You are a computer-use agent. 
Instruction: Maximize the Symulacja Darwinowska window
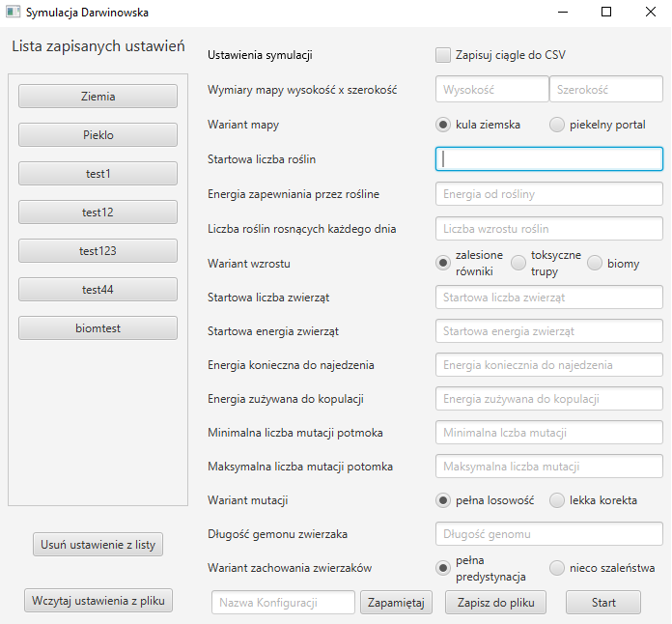click(606, 12)
